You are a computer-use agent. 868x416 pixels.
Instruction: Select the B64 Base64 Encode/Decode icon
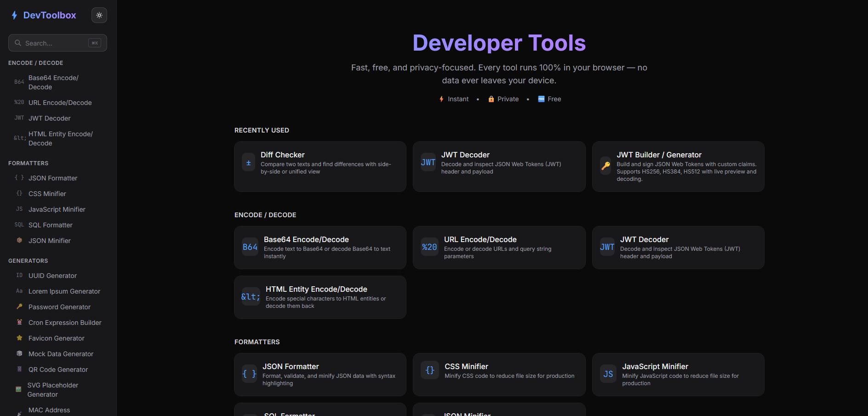pyautogui.click(x=19, y=82)
